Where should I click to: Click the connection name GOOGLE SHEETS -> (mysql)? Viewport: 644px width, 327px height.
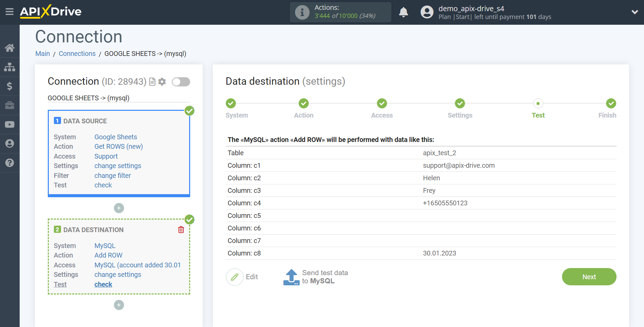coord(88,98)
